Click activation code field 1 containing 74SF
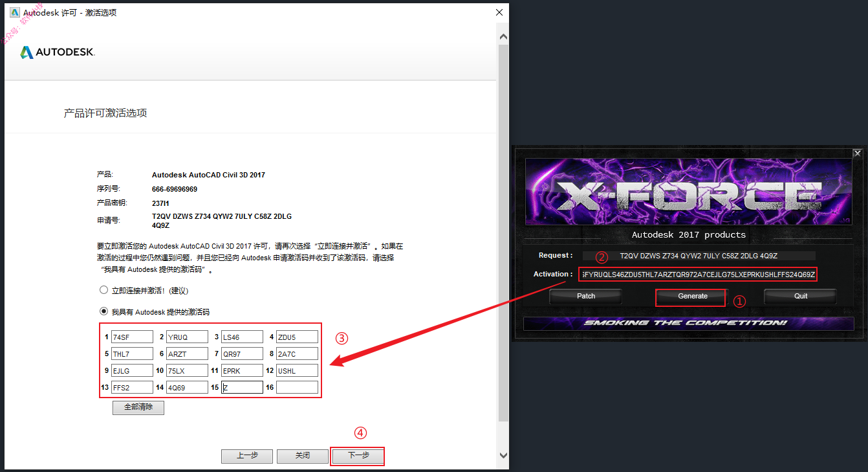This screenshot has height=472, width=868. point(132,337)
